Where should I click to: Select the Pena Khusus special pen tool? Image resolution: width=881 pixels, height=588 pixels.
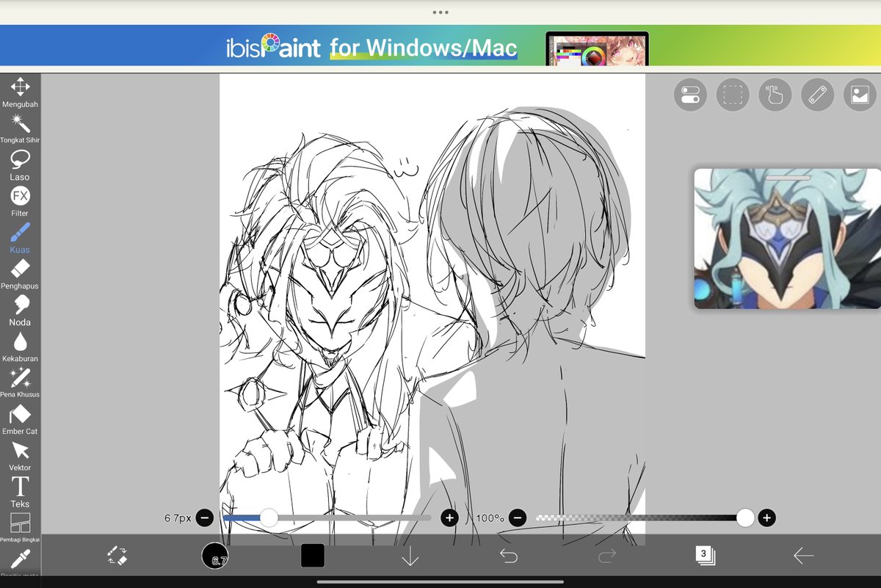[20, 382]
